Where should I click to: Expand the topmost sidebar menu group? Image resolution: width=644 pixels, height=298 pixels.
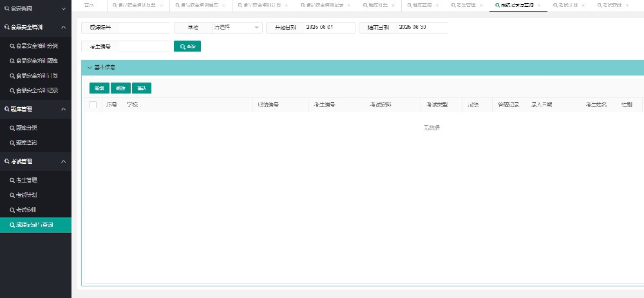tap(63, 9)
